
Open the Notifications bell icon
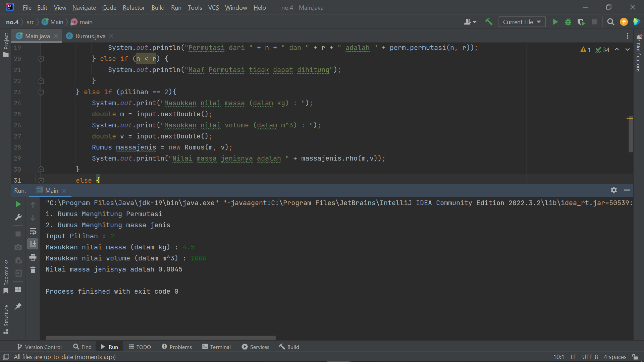(639, 37)
